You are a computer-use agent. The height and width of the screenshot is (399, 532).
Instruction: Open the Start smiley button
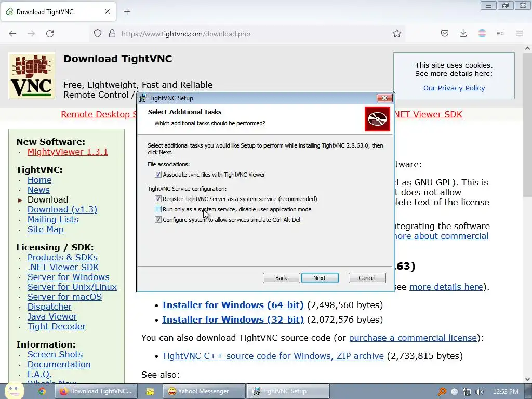click(14, 391)
